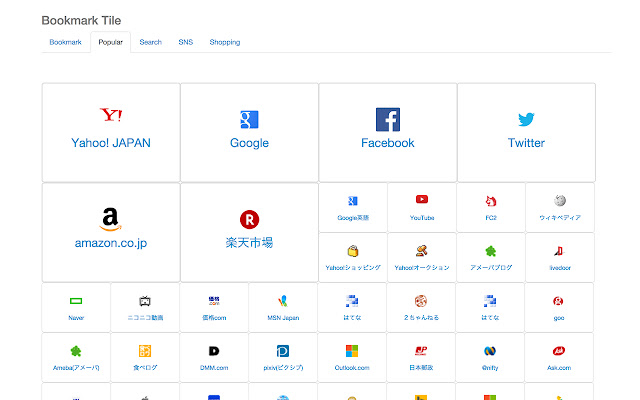Open the FC2 tile
The image size is (640, 400).
coord(491,208)
